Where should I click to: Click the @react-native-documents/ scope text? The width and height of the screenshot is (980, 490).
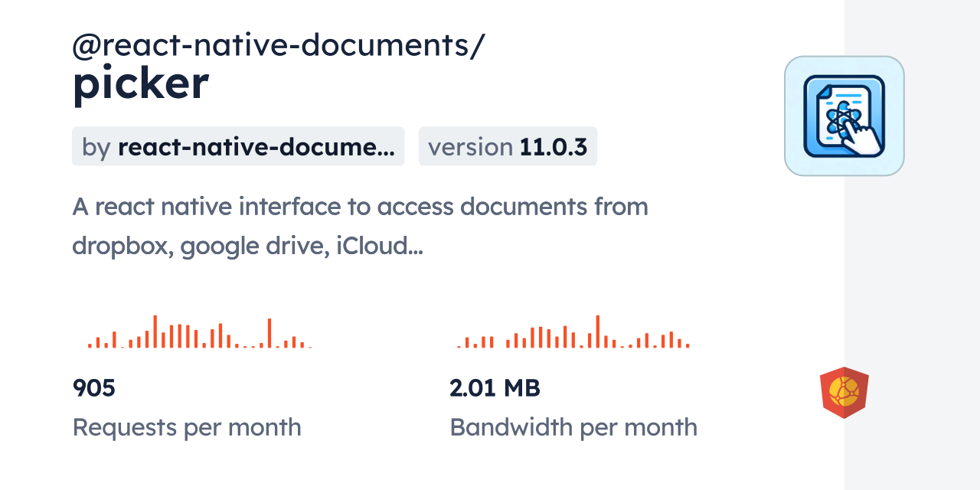pyautogui.click(x=279, y=46)
